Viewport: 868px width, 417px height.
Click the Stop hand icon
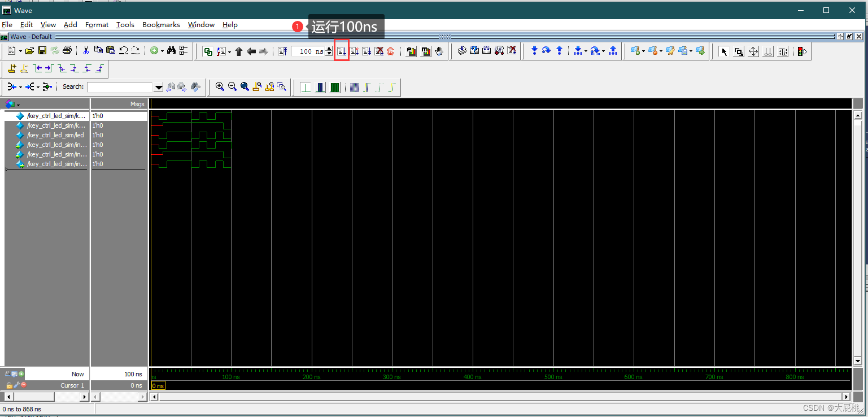point(439,51)
